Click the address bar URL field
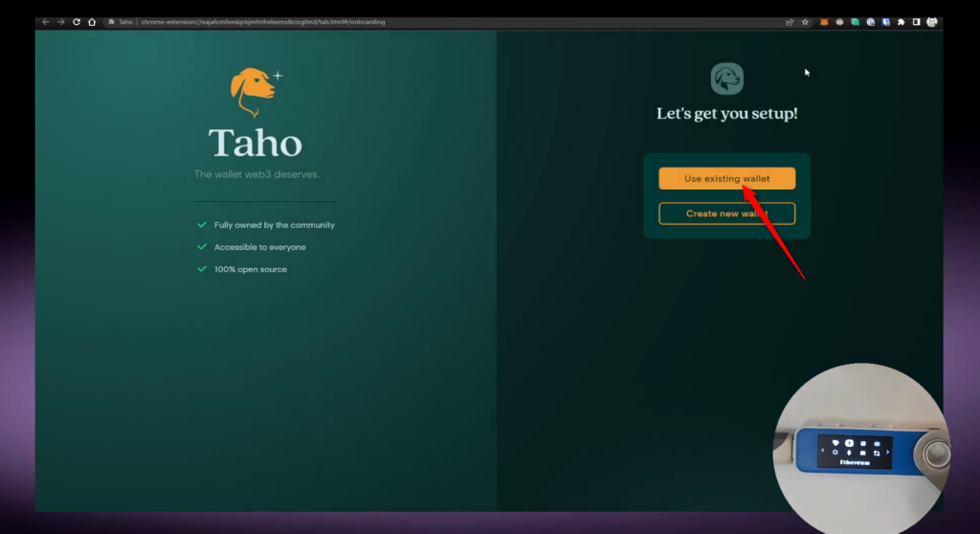This screenshot has height=534, width=980. (383, 22)
